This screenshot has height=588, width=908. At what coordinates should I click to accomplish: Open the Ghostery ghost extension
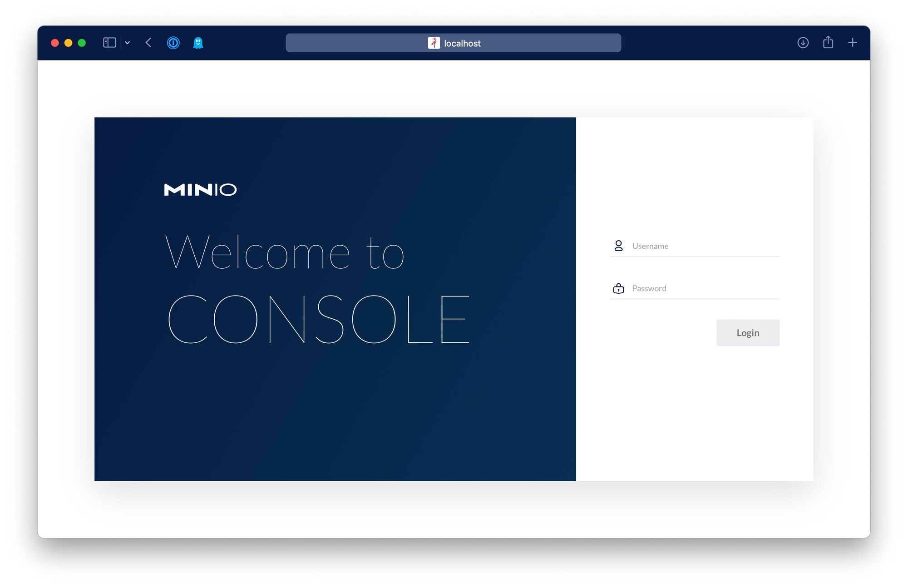tap(198, 43)
